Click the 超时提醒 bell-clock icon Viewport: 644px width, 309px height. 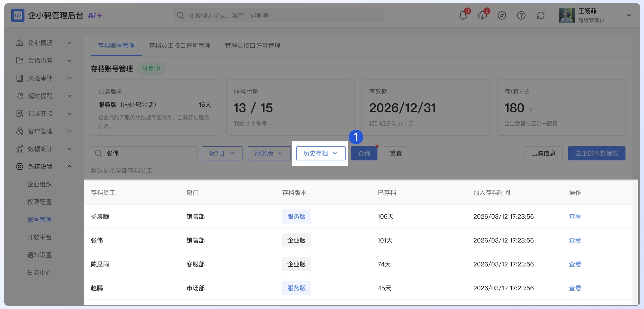click(19, 96)
